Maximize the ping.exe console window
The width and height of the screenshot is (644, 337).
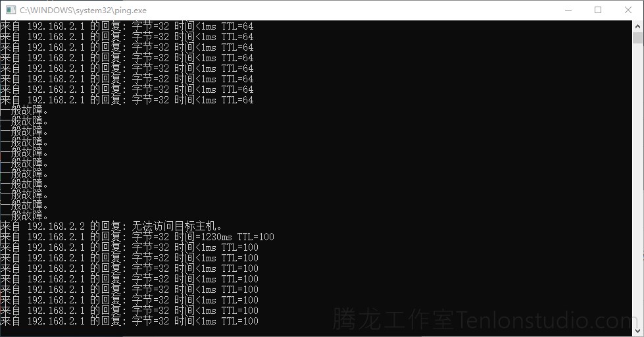(x=598, y=10)
